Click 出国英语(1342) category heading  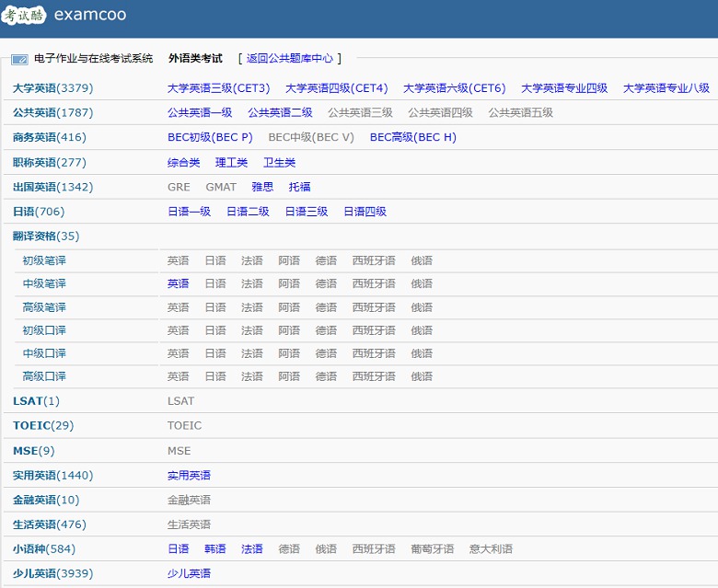click(x=52, y=187)
